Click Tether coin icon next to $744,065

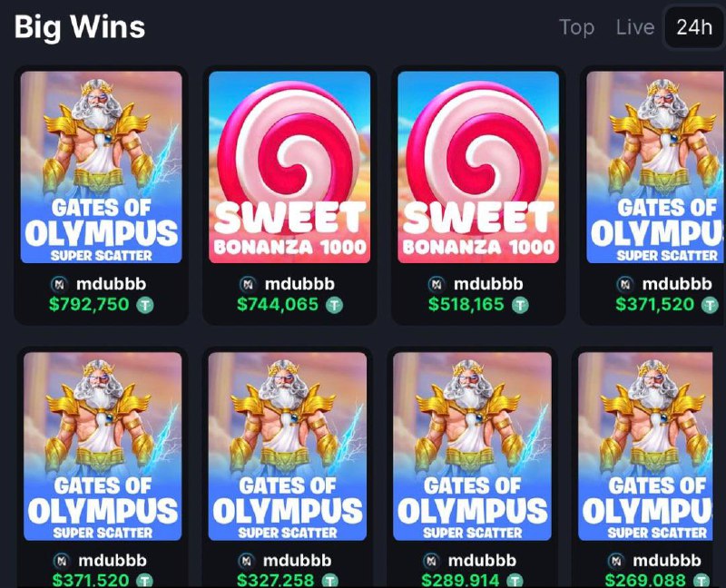click(x=334, y=305)
